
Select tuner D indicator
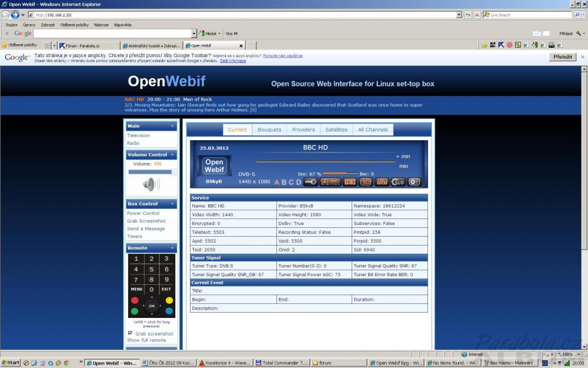pos(299,182)
